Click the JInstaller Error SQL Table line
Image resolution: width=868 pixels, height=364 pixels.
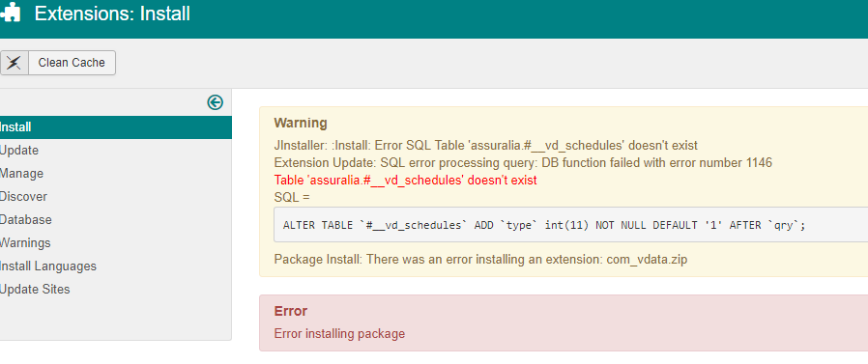coord(486,146)
